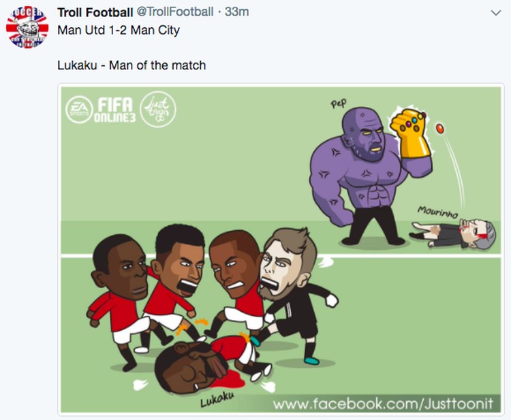This screenshot has width=511, height=420.
Task: Open the Troll Football profile avatar
Action: click(27, 28)
